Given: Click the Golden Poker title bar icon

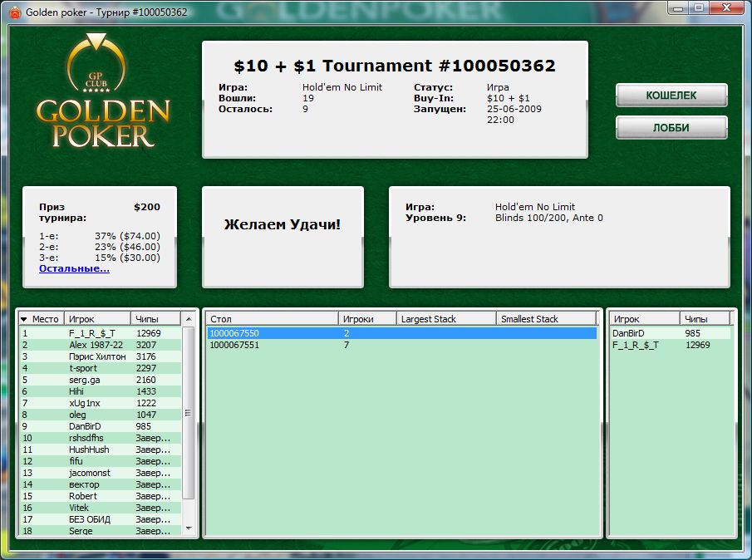Looking at the screenshot, I should [x=15, y=12].
